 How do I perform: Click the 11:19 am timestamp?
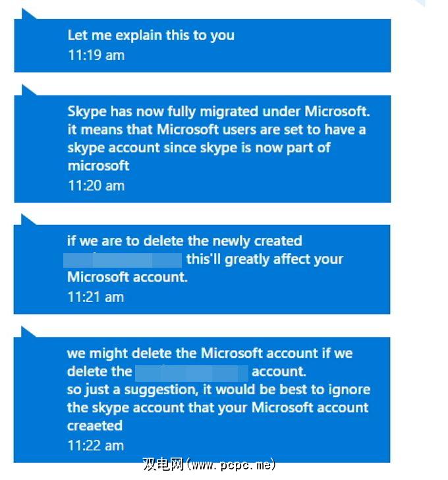(96, 55)
